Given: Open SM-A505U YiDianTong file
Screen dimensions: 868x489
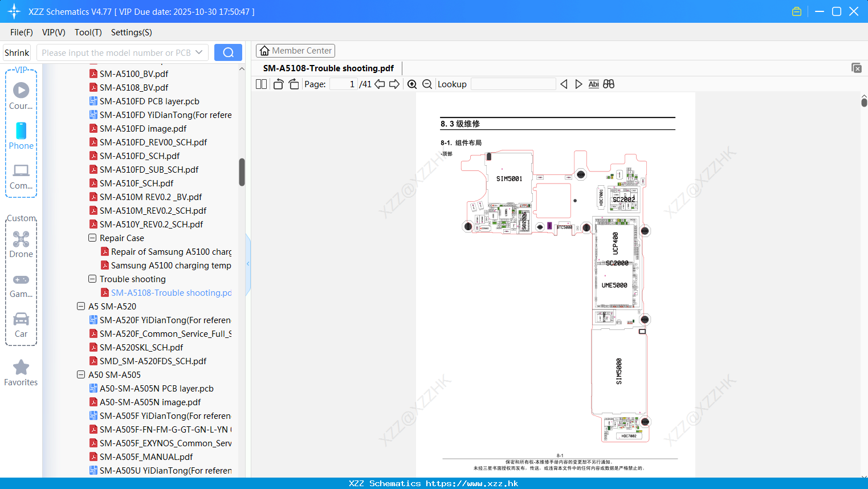Looking at the screenshot, I should (166, 470).
